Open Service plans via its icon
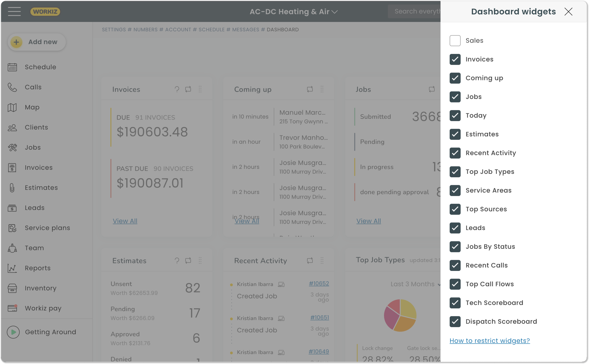Screen dimensions: 589x364 point(12,228)
